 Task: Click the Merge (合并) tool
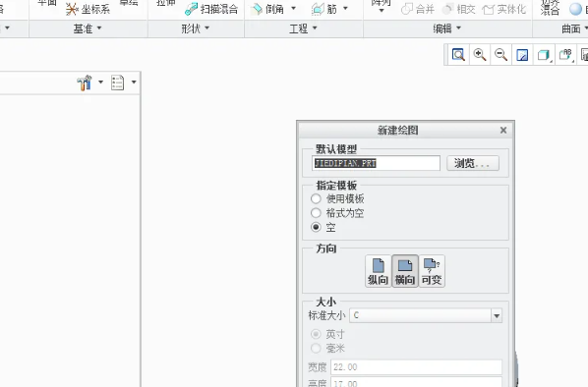pos(417,9)
